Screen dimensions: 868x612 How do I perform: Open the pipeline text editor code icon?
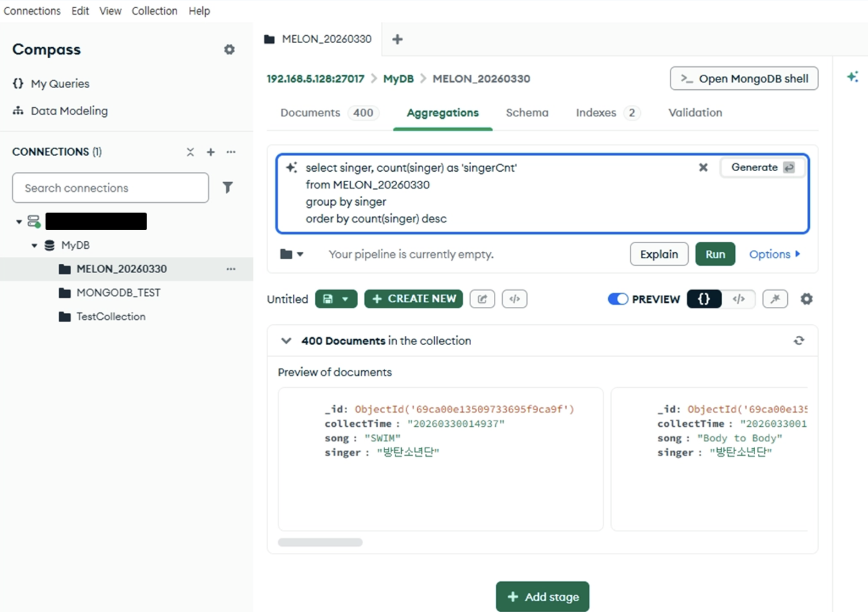coord(514,299)
